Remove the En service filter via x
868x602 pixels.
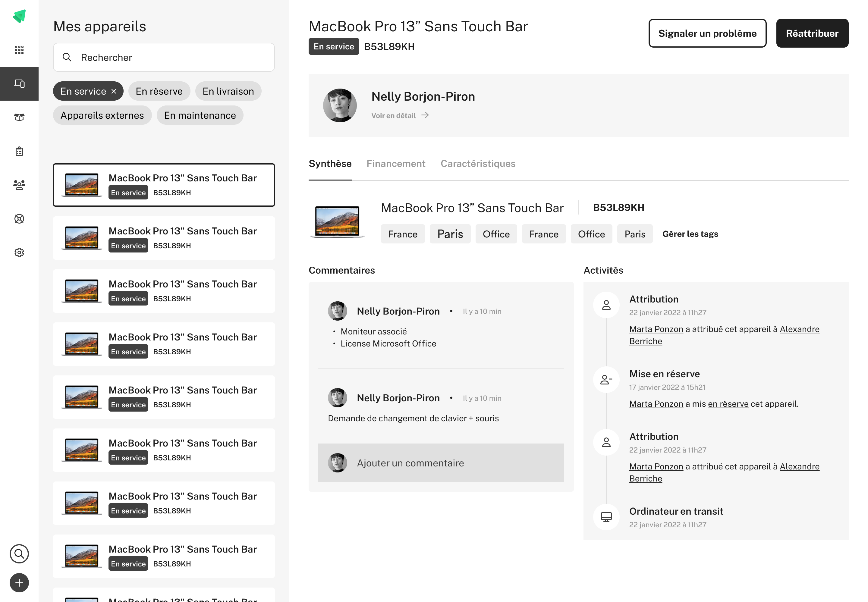pyautogui.click(x=114, y=91)
